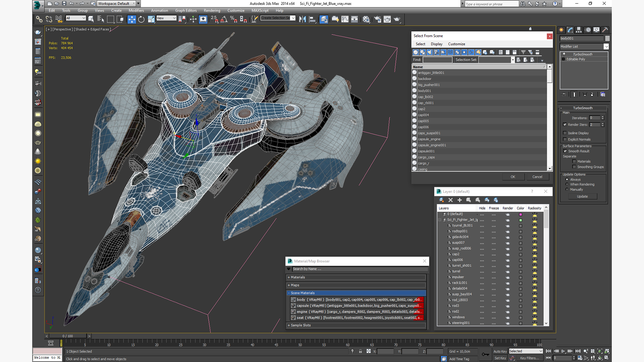This screenshot has width=644, height=362.
Task: Enable the Isoline Display checkbox
Action: (565, 133)
